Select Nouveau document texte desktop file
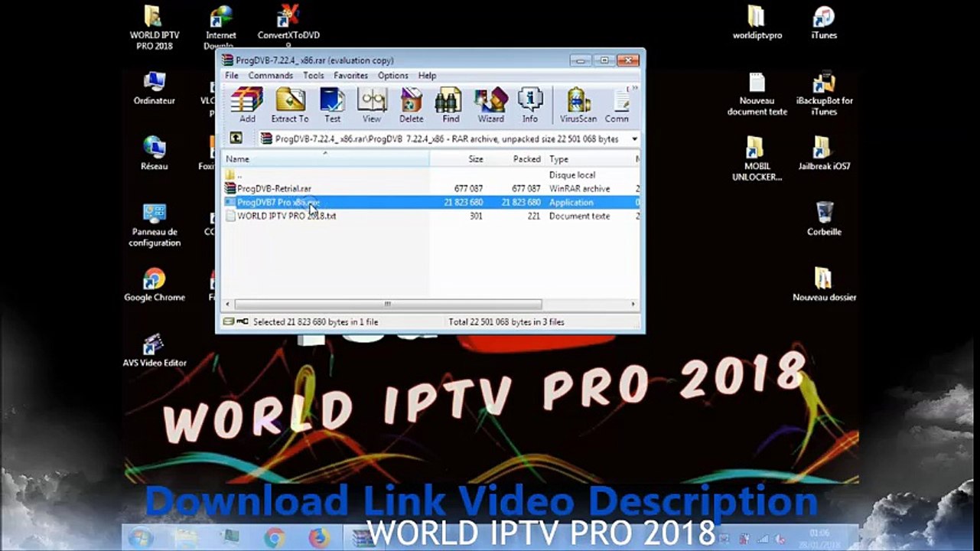This screenshot has height=551, width=980. point(757,94)
